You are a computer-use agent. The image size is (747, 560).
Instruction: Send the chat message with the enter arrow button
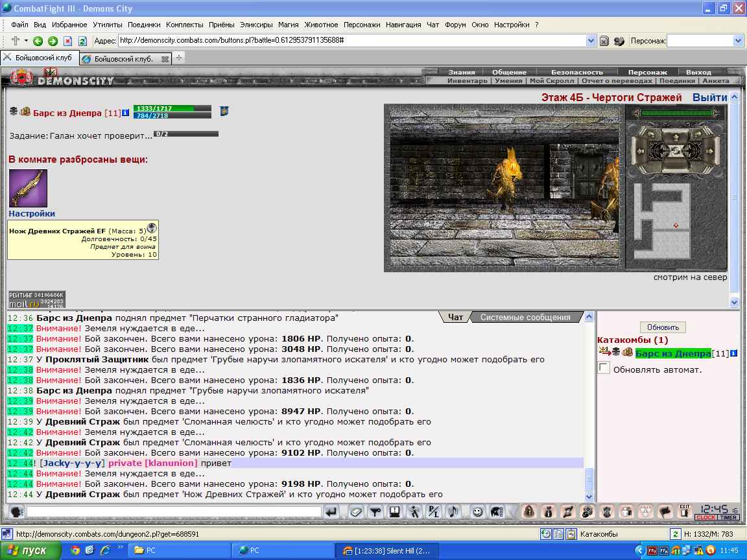(331, 512)
